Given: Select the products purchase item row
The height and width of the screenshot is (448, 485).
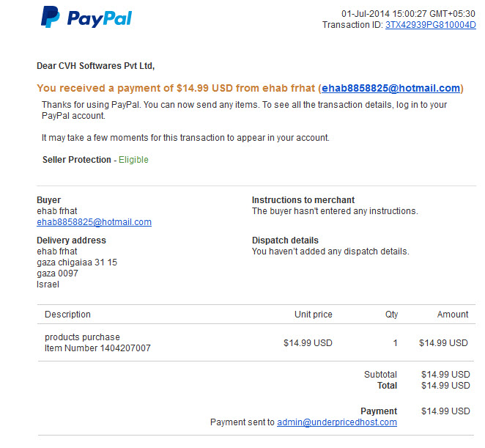Looking at the screenshot, I should pos(256,342).
